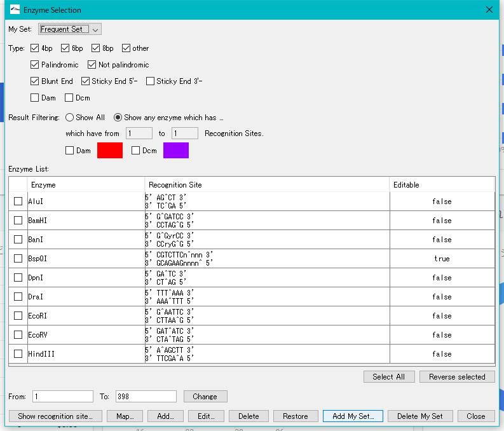The height and width of the screenshot is (431, 504).
Task: Check the AluI enzyme row checkbox
Action: click(18, 202)
